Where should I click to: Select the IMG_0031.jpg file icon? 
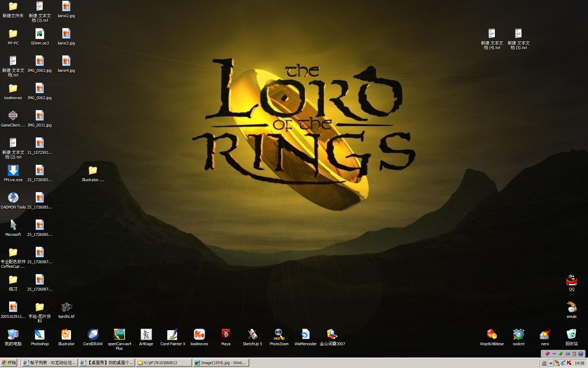tap(40, 118)
